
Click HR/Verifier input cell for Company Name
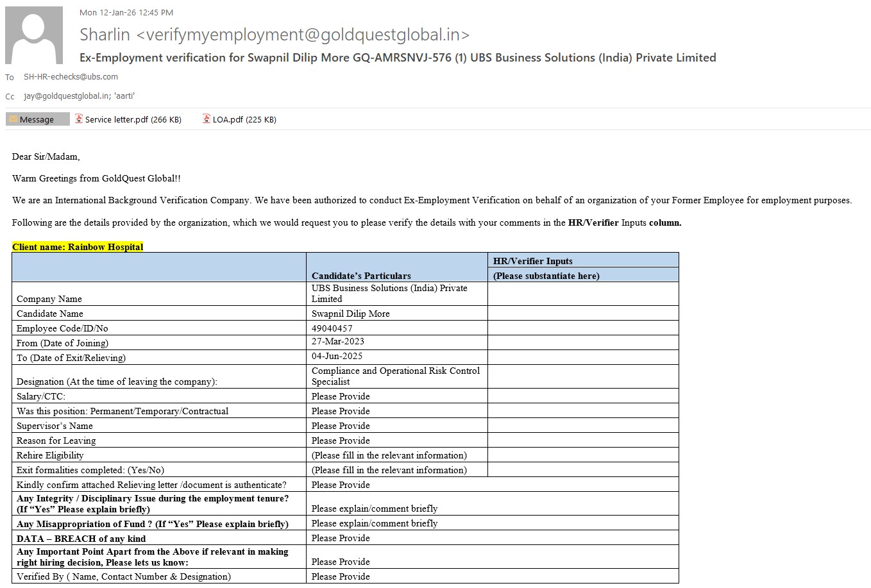(582, 294)
